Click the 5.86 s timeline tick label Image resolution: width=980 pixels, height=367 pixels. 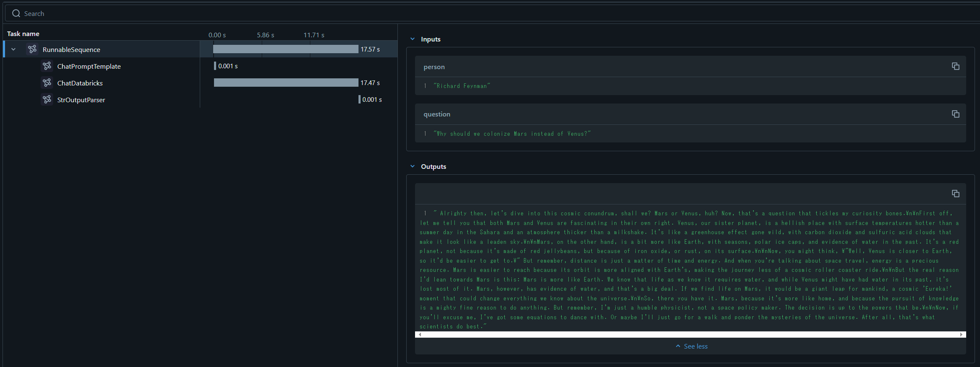pos(266,35)
